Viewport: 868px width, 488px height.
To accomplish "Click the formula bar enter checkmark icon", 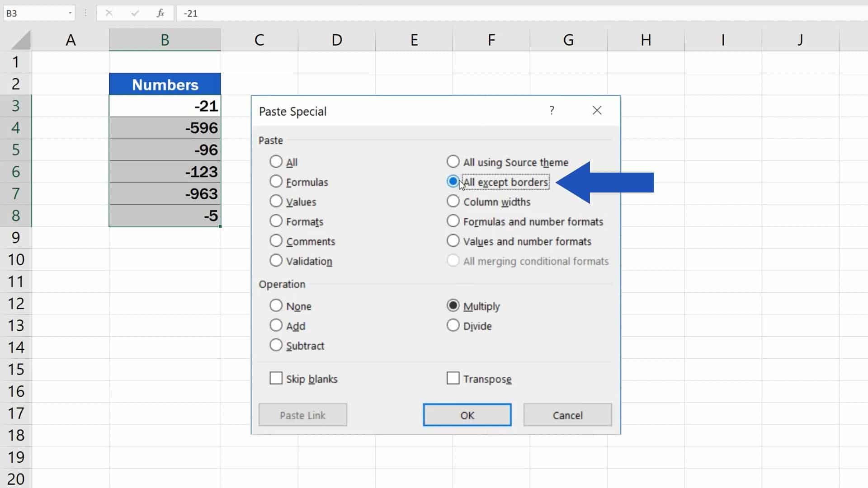I will pyautogui.click(x=135, y=13).
